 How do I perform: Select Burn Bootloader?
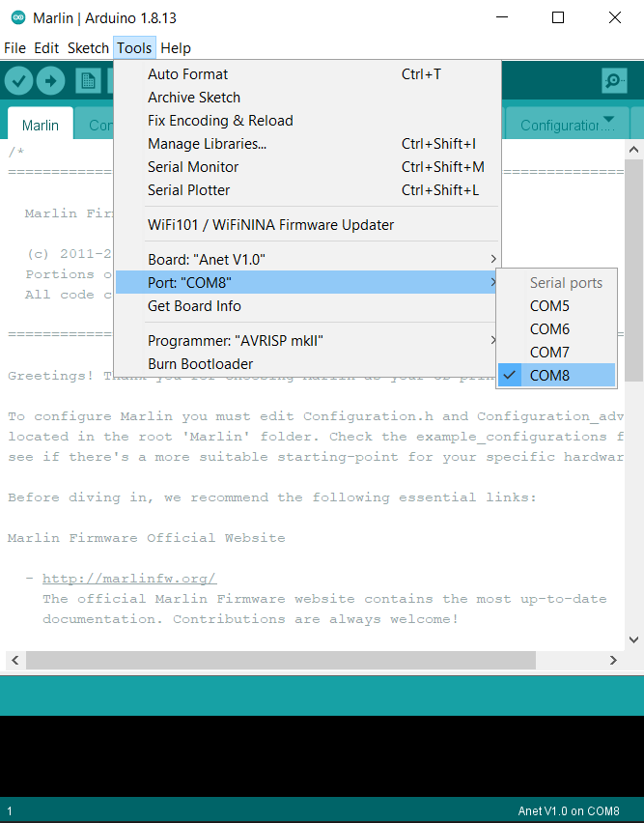[307, 364]
